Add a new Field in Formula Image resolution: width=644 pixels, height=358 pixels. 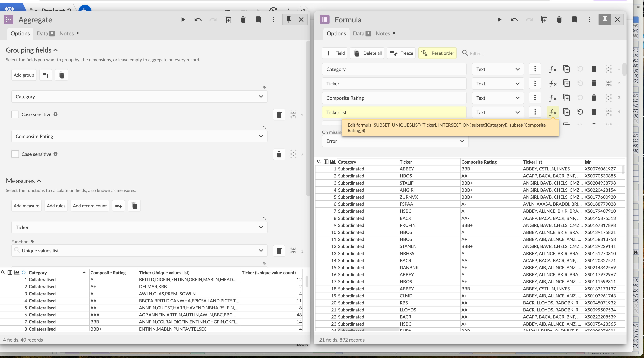point(335,53)
